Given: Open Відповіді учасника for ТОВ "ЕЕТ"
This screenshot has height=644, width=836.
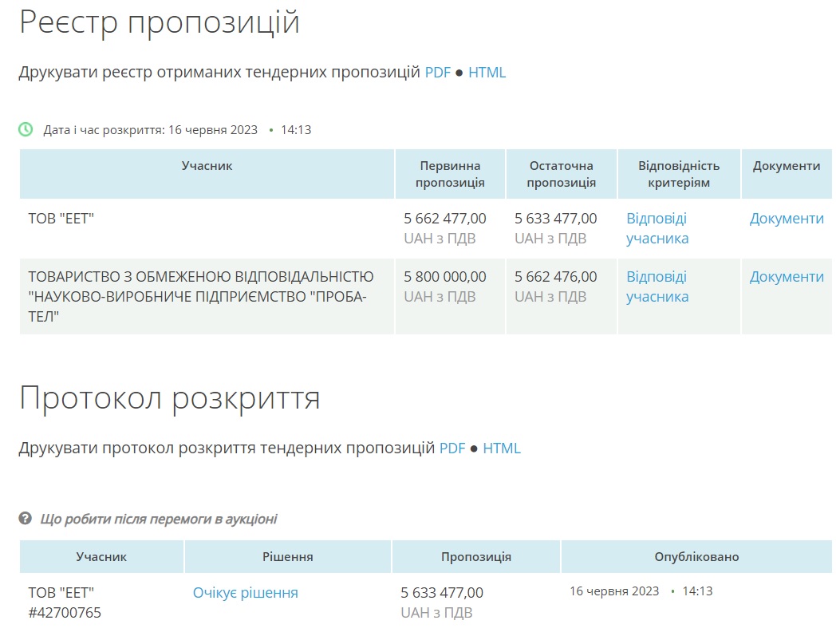Looking at the screenshot, I should [x=657, y=228].
